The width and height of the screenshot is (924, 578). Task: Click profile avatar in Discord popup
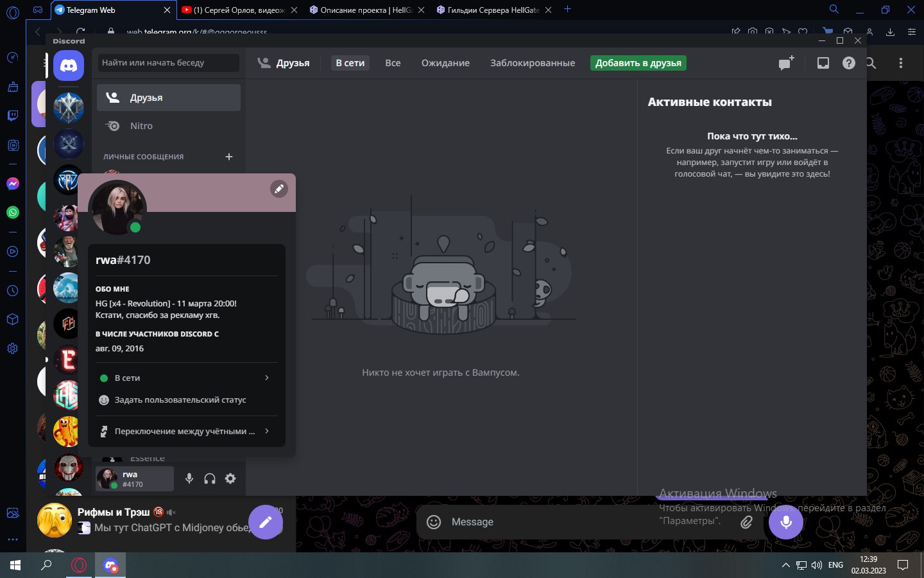(117, 209)
